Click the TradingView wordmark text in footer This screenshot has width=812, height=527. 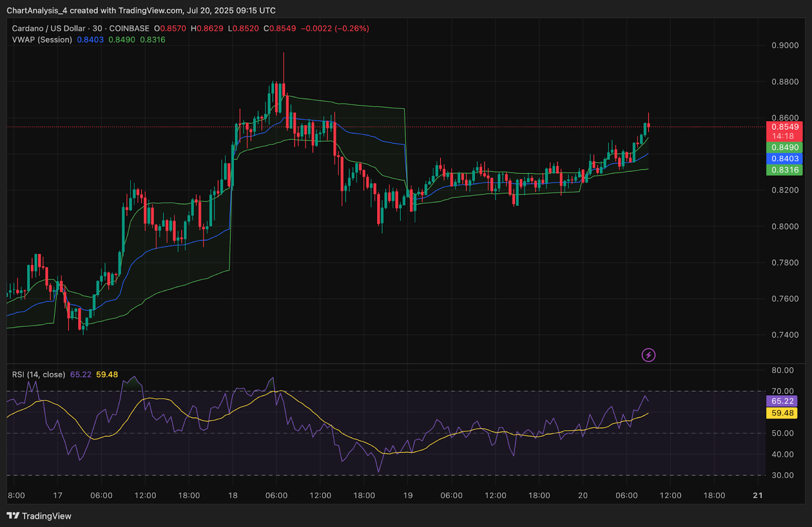(x=46, y=516)
